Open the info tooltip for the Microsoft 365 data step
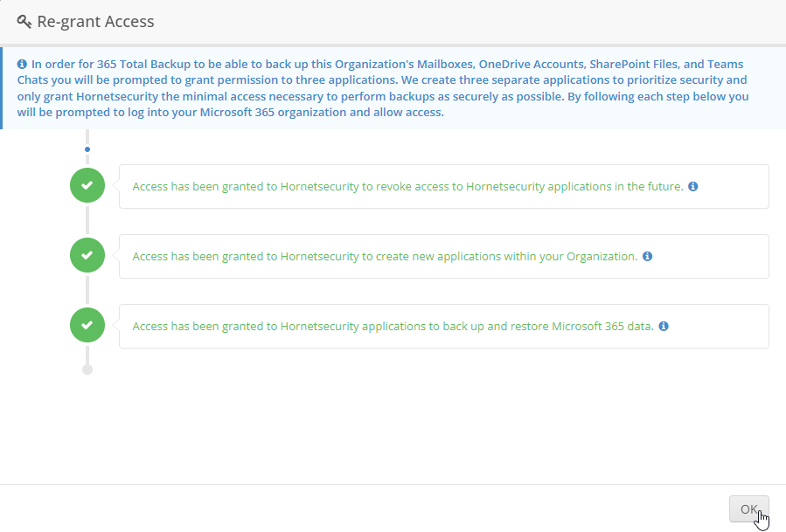Image resolution: width=786 pixels, height=532 pixels. click(x=663, y=326)
